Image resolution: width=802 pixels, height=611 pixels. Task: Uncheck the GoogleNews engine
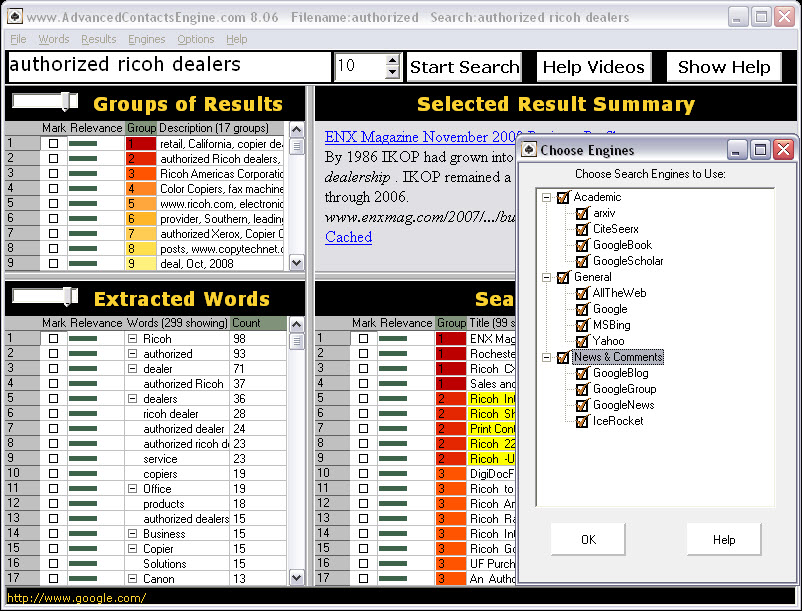pyautogui.click(x=582, y=405)
